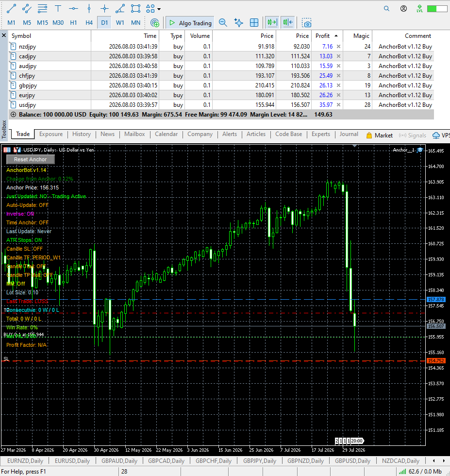Open the Journal tab
This screenshot has height=476, width=450.
(x=349, y=134)
